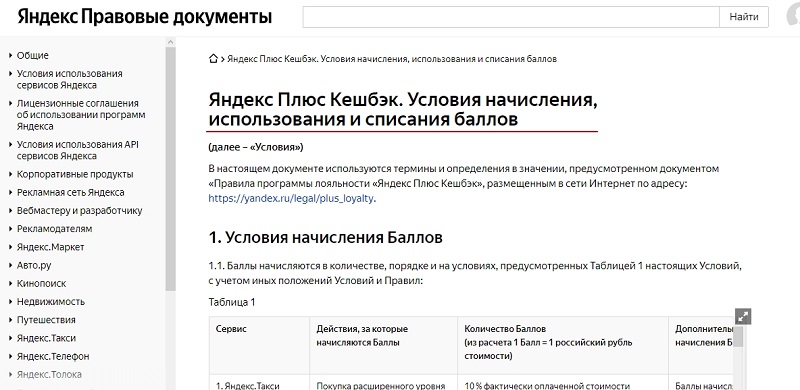
Task: Open the user avatar at top right
Action: 793,16
